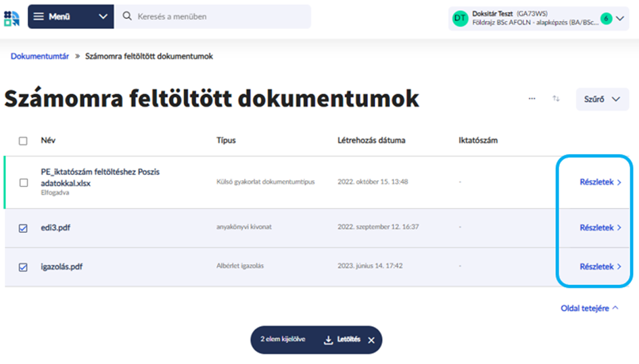This screenshot has height=364, width=639.
Task: Click the application logo icon
Action: click(11, 18)
